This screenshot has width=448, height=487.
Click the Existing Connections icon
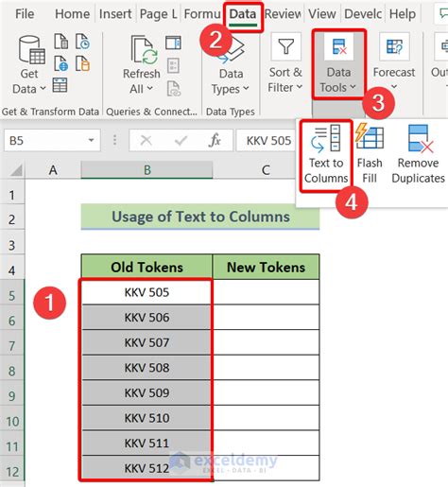tap(82, 63)
